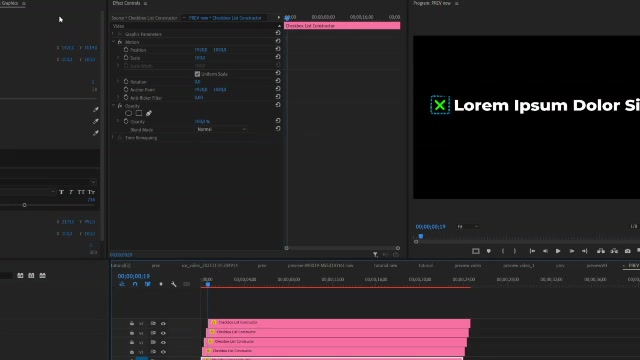
Task: Expand the Time Remapping group
Action: (113, 138)
